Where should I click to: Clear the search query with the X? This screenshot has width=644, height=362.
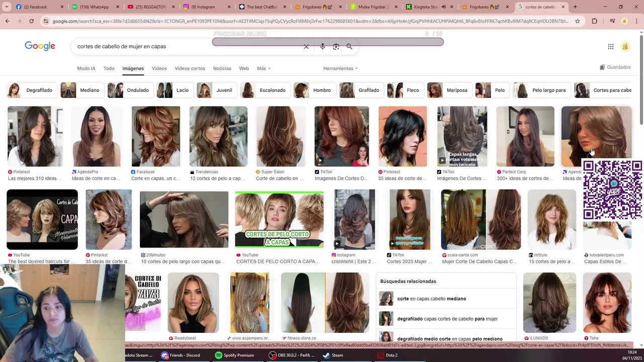pyautogui.click(x=306, y=46)
